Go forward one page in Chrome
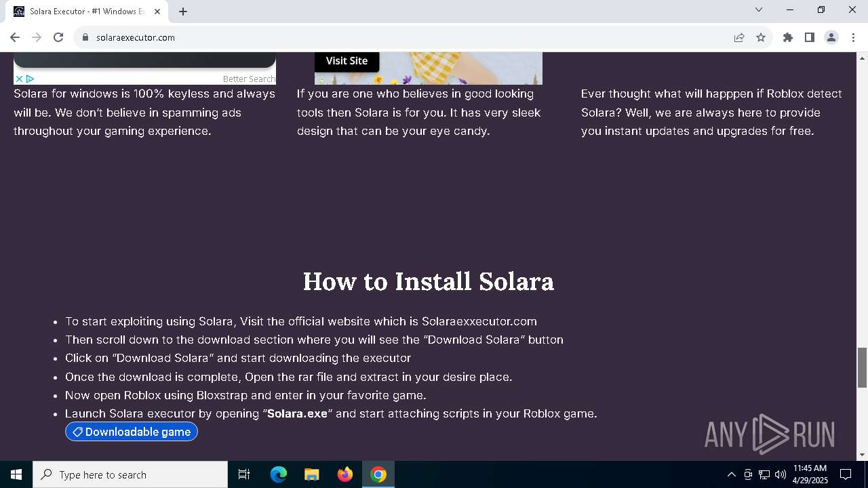Viewport: 868px width, 488px height. click(x=37, y=37)
